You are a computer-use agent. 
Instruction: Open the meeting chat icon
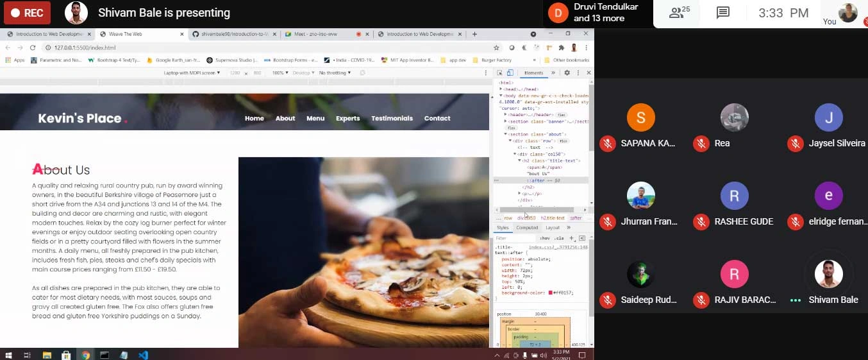click(x=723, y=13)
